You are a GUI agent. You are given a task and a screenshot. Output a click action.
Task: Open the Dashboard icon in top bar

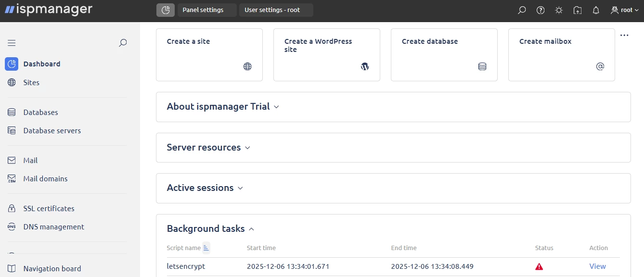(x=165, y=10)
